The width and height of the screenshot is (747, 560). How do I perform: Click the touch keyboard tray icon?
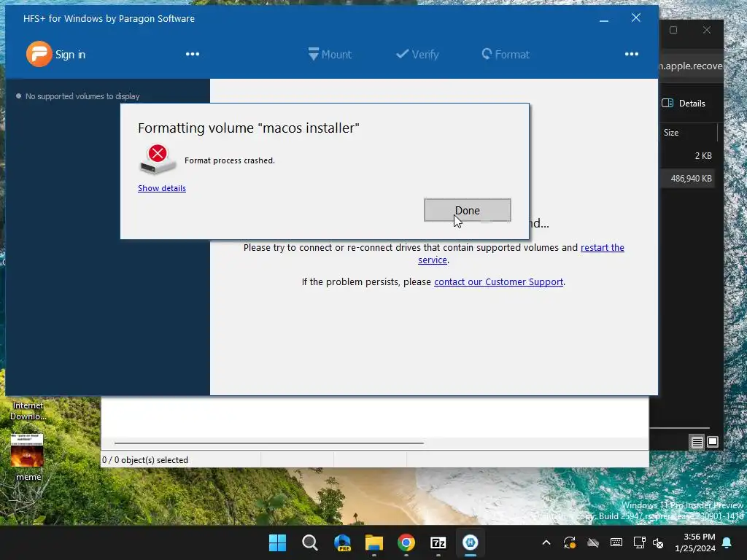[616, 542]
